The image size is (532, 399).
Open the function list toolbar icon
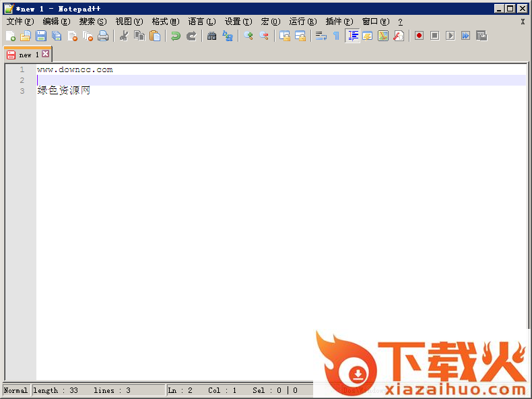click(x=399, y=36)
